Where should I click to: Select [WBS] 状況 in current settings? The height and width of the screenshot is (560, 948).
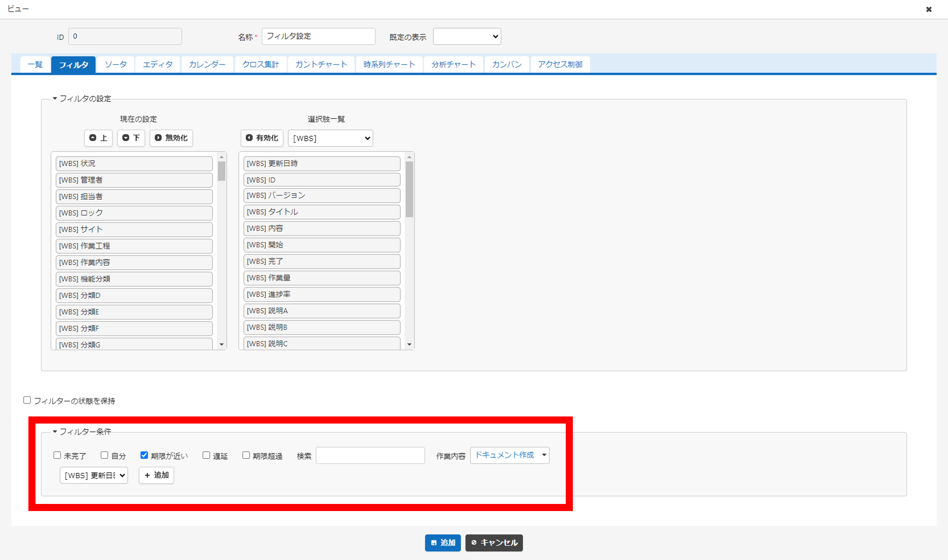(134, 163)
